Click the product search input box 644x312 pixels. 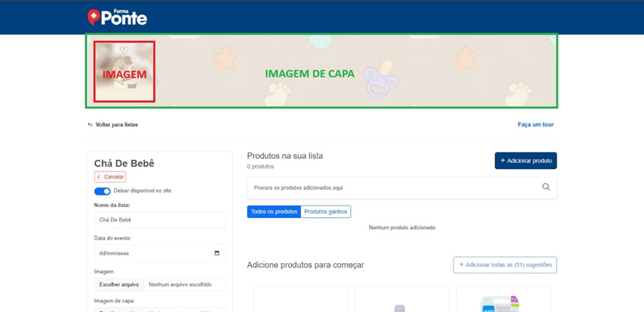(394, 187)
